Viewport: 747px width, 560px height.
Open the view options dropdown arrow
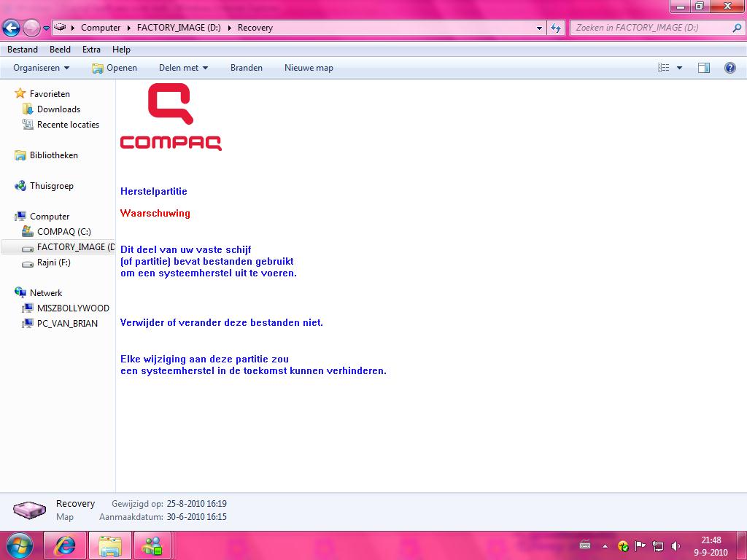679,68
